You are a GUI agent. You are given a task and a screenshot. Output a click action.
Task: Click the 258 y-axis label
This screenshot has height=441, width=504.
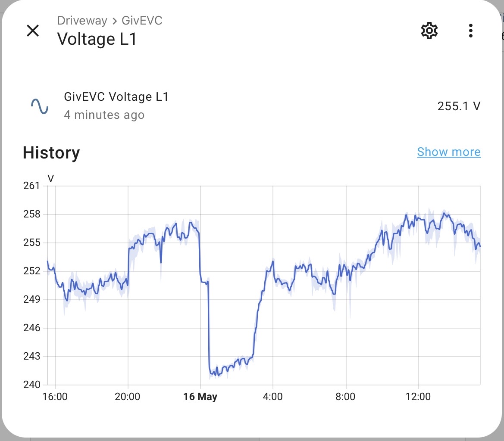[x=31, y=214]
